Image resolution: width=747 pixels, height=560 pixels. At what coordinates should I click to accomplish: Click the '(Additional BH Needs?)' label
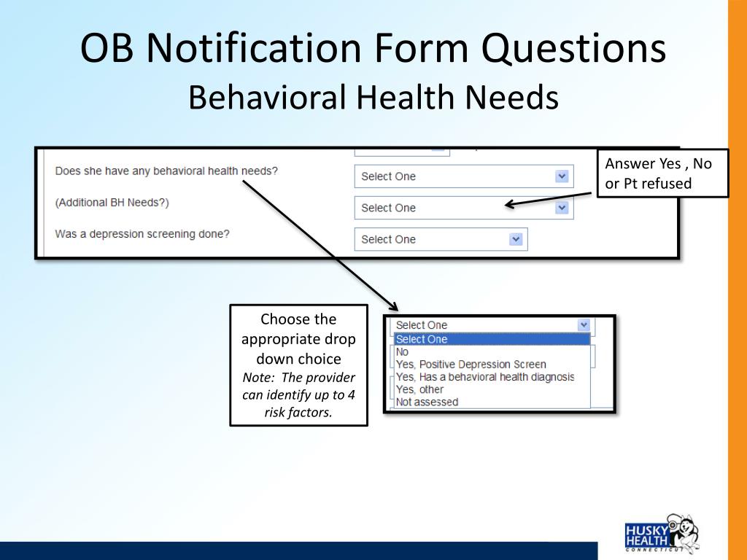tap(112, 203)
